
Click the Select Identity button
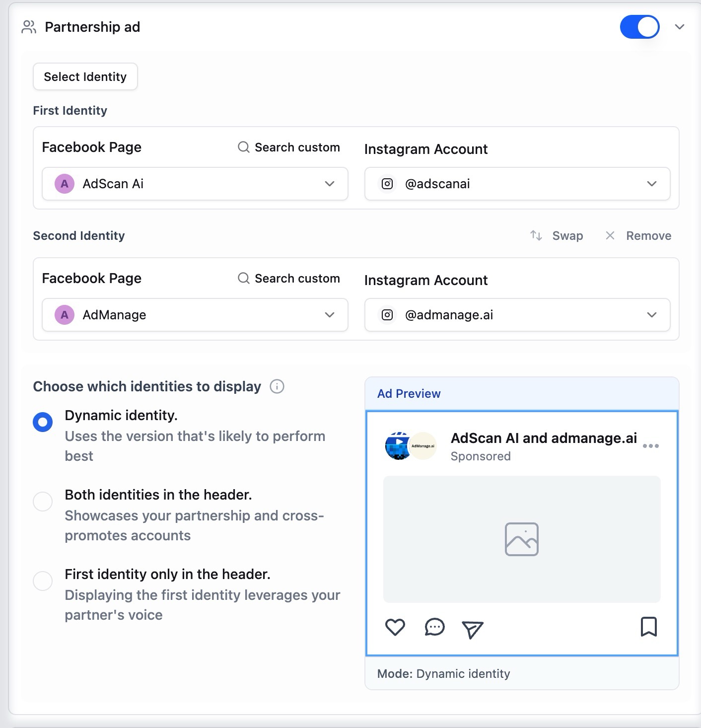85,76
